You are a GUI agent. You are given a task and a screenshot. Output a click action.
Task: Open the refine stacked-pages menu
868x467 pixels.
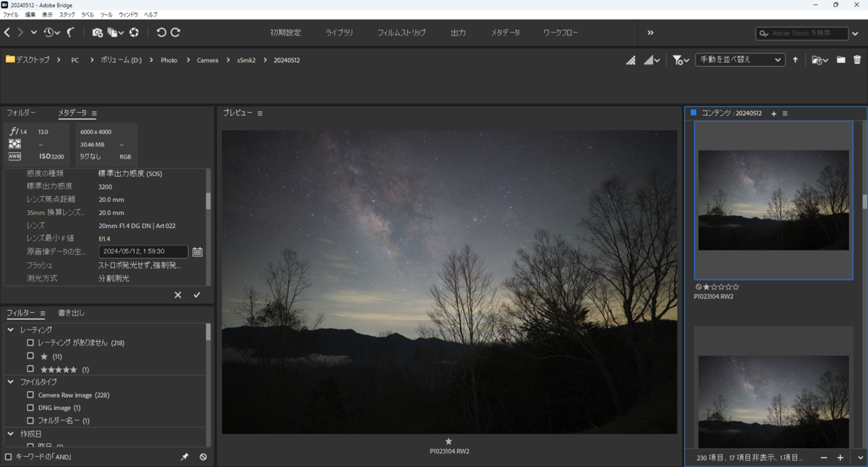pos(115,33)
